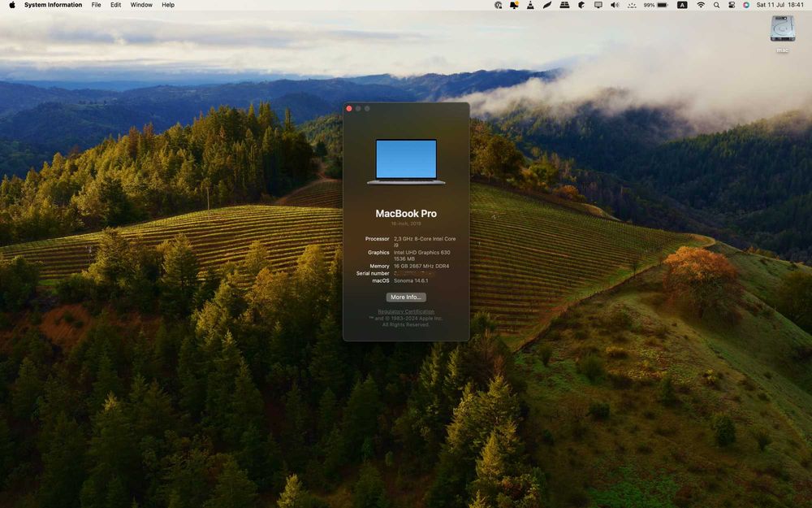812x508 pixels.
Task: Open the System Information app menu
Action: 53,5
